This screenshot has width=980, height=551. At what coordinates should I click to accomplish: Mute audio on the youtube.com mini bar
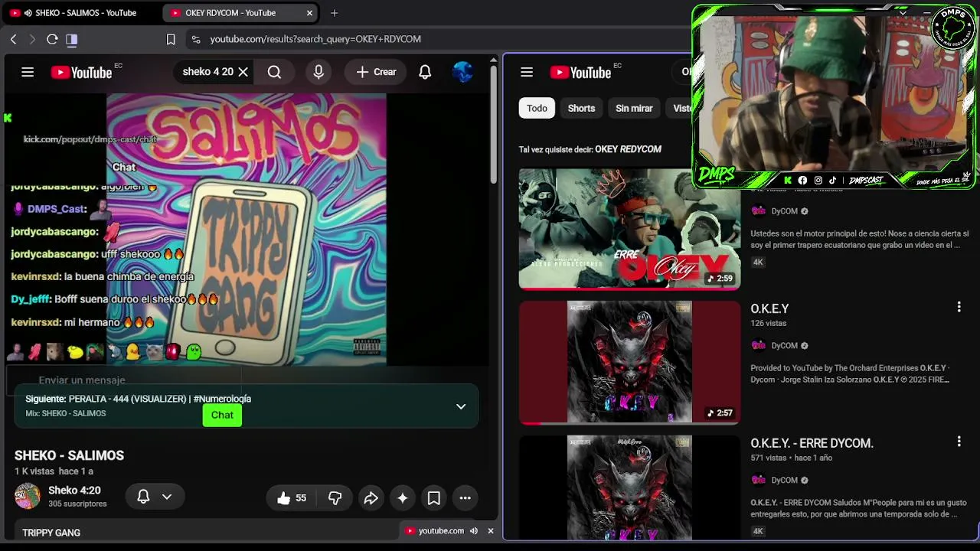click(x=474, y=531)
